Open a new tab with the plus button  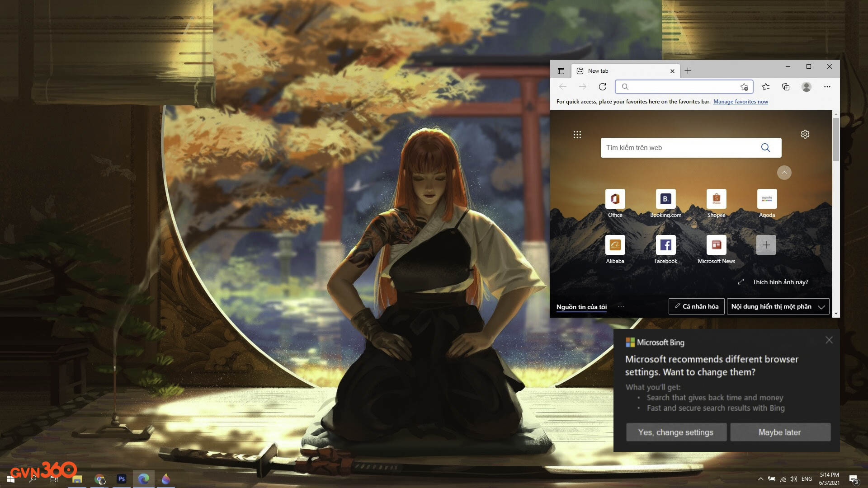[688, 71]
